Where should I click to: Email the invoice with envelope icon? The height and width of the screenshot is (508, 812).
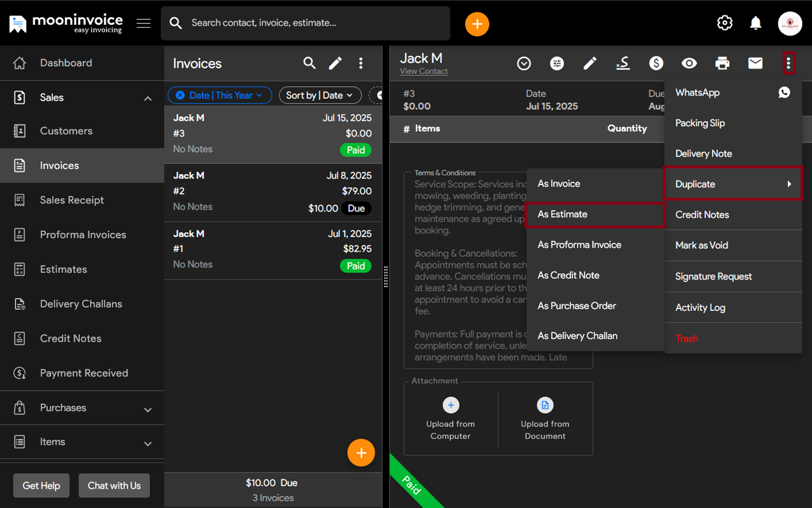pos(755,63)
